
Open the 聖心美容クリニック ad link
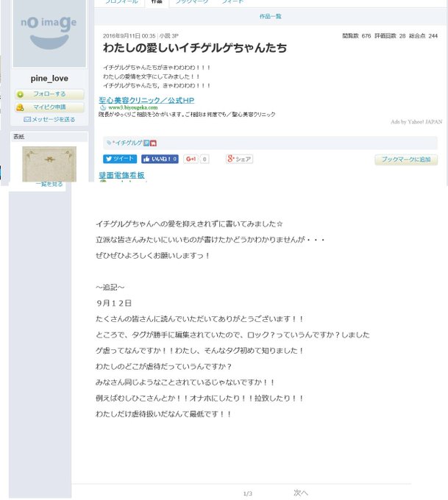(146, 100)
